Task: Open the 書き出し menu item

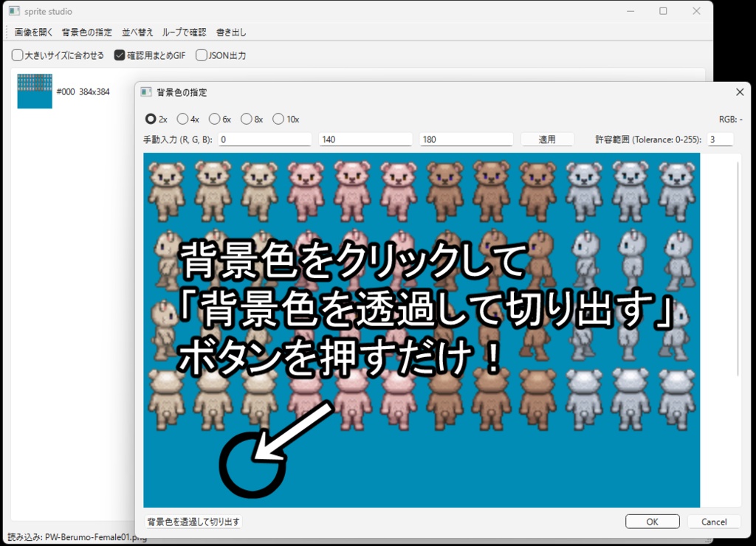Action: click(231, 32)
